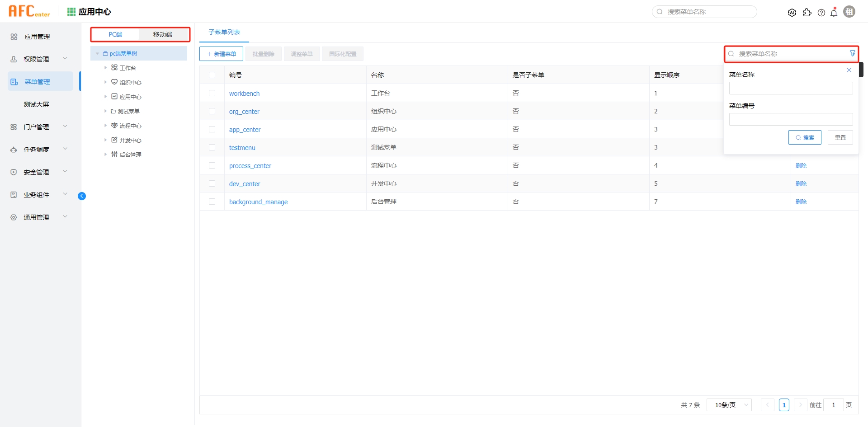Open the filter funnel icon in search panel
Viewport: 868px width, 427px height.
pos(852,53)
